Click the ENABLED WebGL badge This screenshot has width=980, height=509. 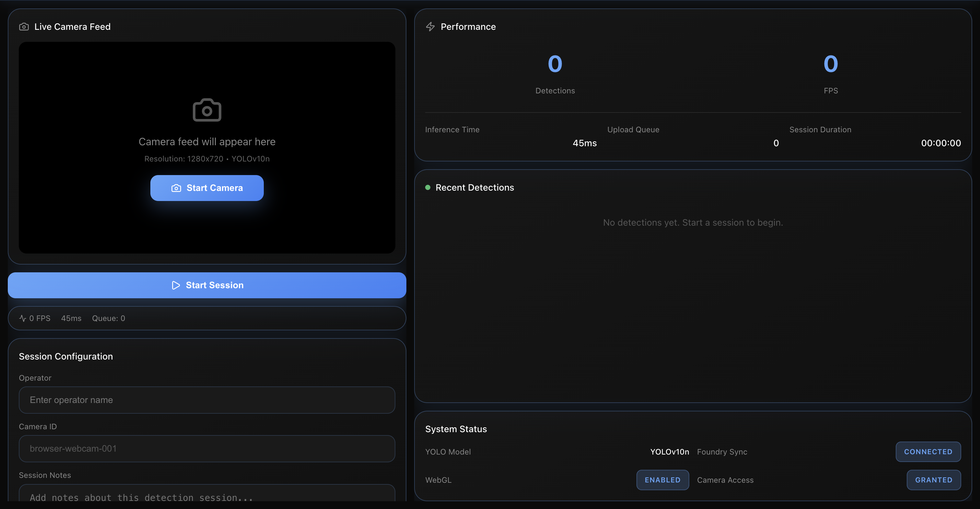point(662,480)
